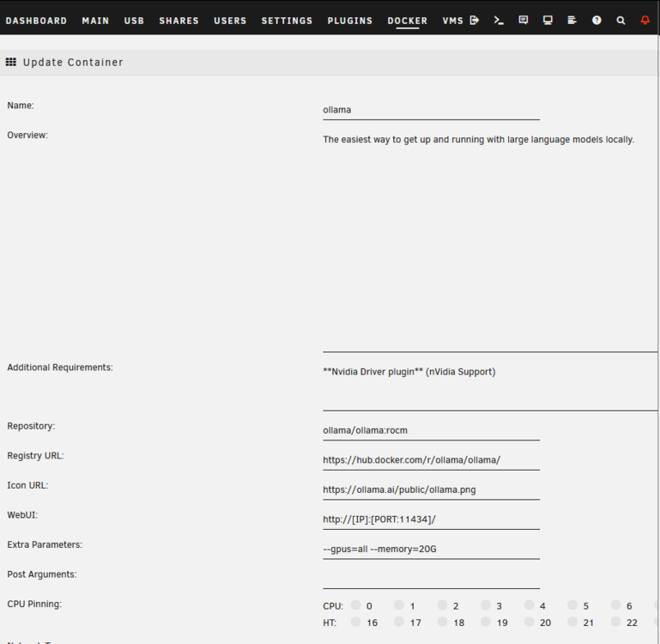Screen dimensions: 660x644
Task: Click the Icon URL field
Action: [x=431, y=489]
